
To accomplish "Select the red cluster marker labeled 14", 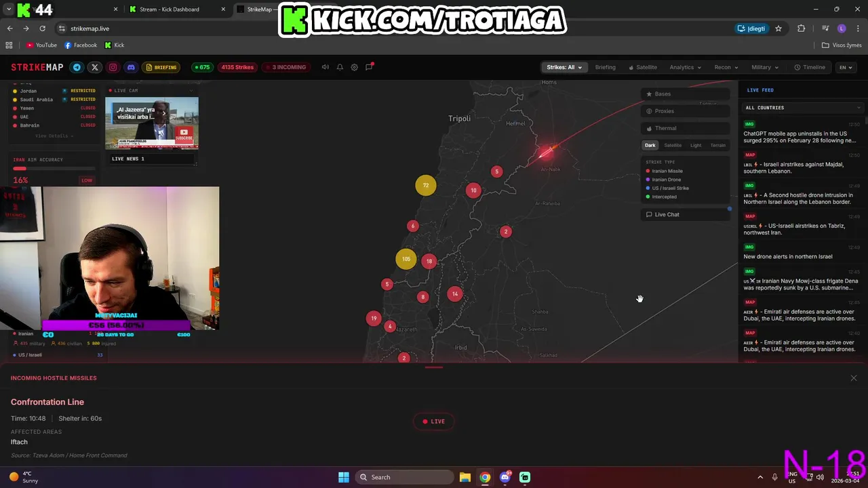I will [455, 294].
